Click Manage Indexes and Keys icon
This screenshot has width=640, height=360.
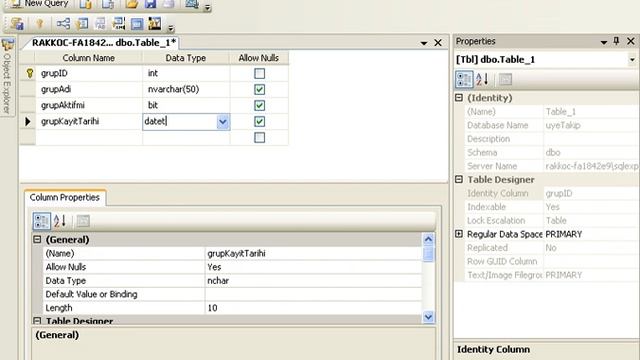82,24
